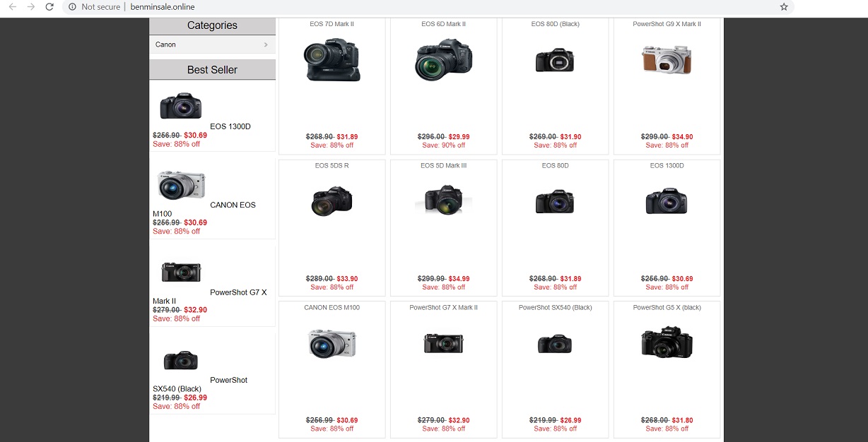The image size is (868, 442).
Task: Click the EOS 80D grid photo
Action: click(x=556, y=202)
